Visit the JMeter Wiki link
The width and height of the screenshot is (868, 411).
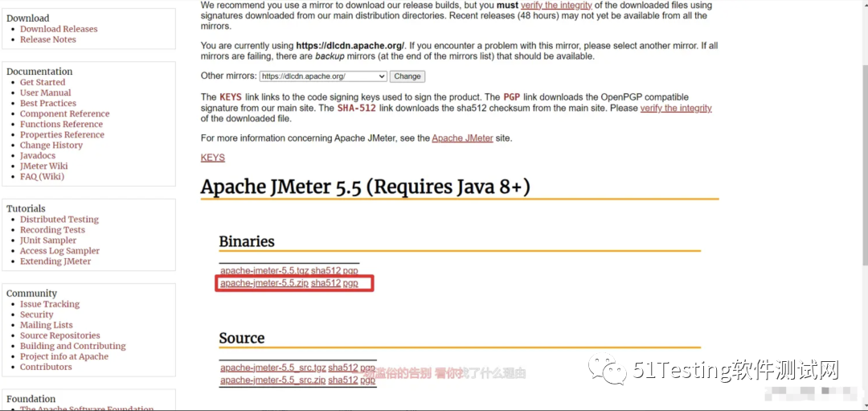point(43,166)
